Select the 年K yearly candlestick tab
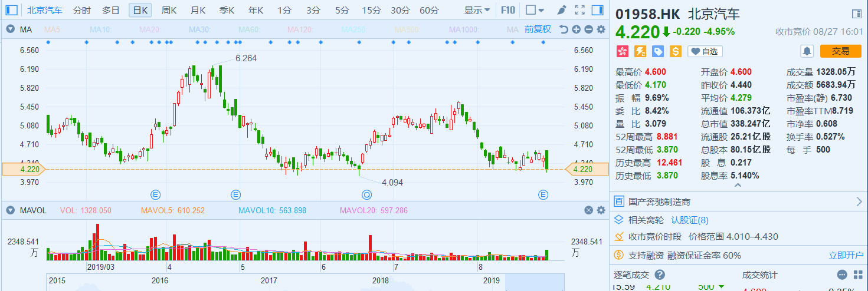Image resolution: width=868 pixels, height=291 pixels. [x=256, y=10]
